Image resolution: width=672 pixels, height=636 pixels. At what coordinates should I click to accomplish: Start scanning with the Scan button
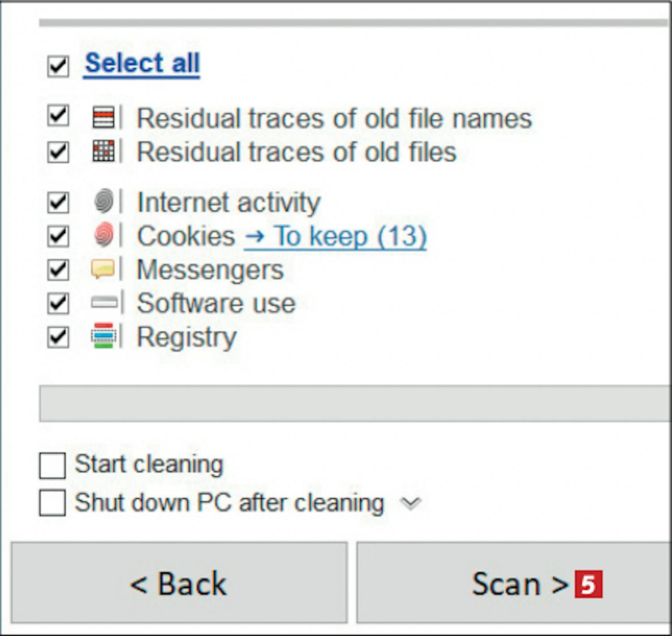pyautogui.click(x=514, y=583)
